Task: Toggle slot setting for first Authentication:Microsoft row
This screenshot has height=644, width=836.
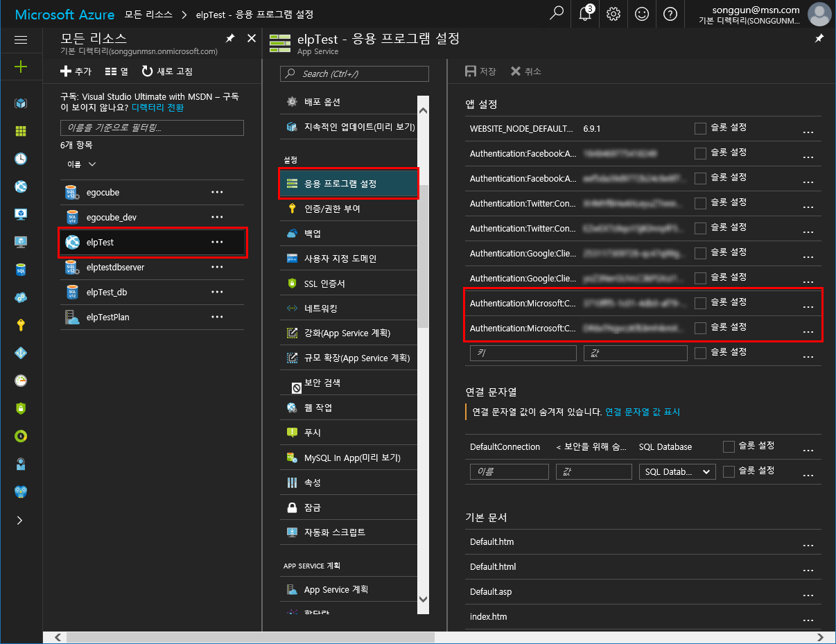Action: [700, 303]
